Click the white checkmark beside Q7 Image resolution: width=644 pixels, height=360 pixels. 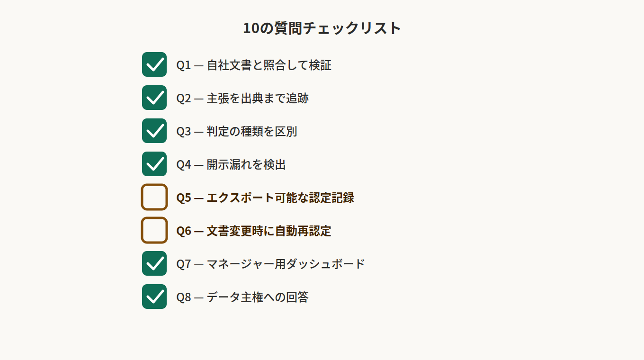tap(155, 263)
